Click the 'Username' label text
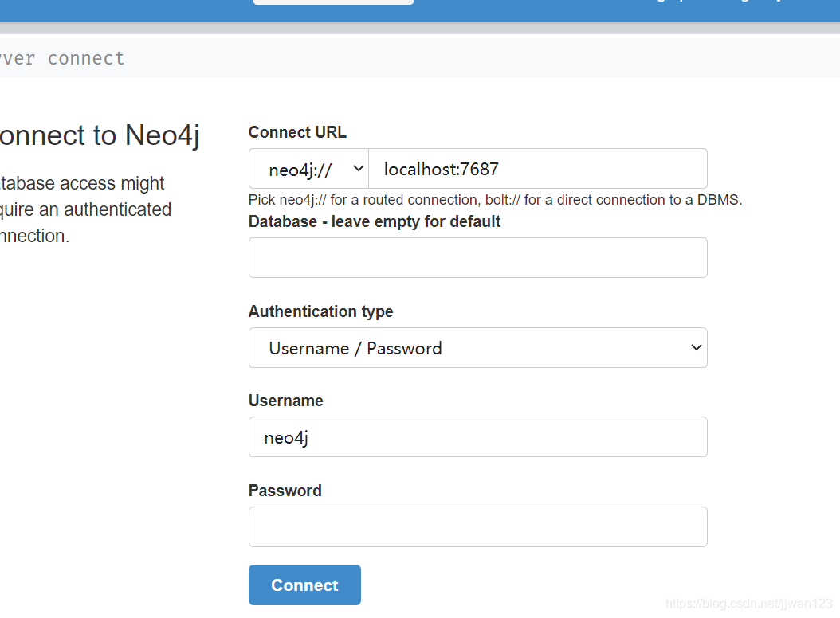Viewport: 840px width, 618px height. coord(285,401)
